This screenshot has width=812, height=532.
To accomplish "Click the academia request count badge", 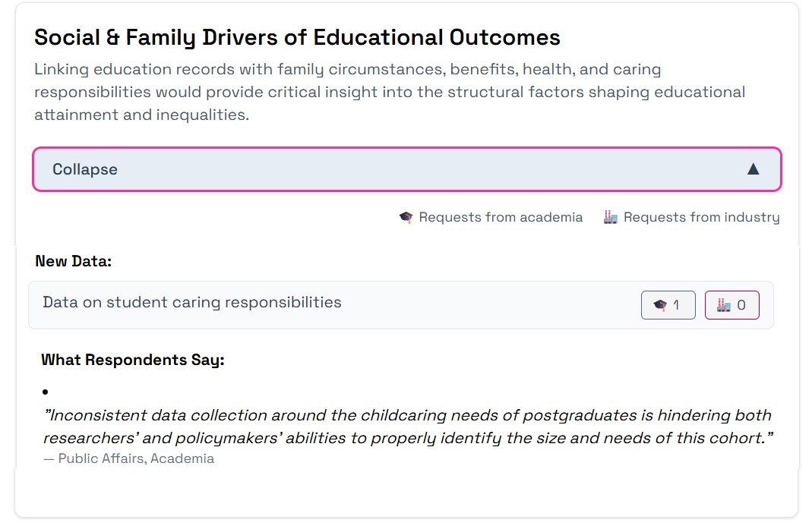I will tap(668, 305).
